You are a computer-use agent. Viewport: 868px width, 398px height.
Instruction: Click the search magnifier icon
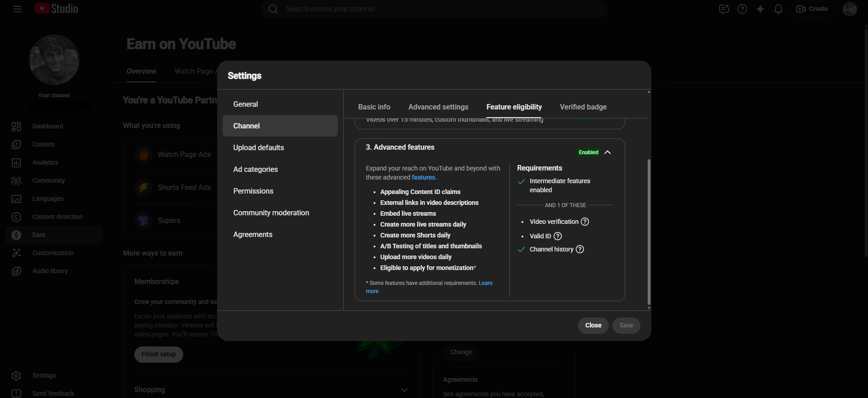[273, 9]
